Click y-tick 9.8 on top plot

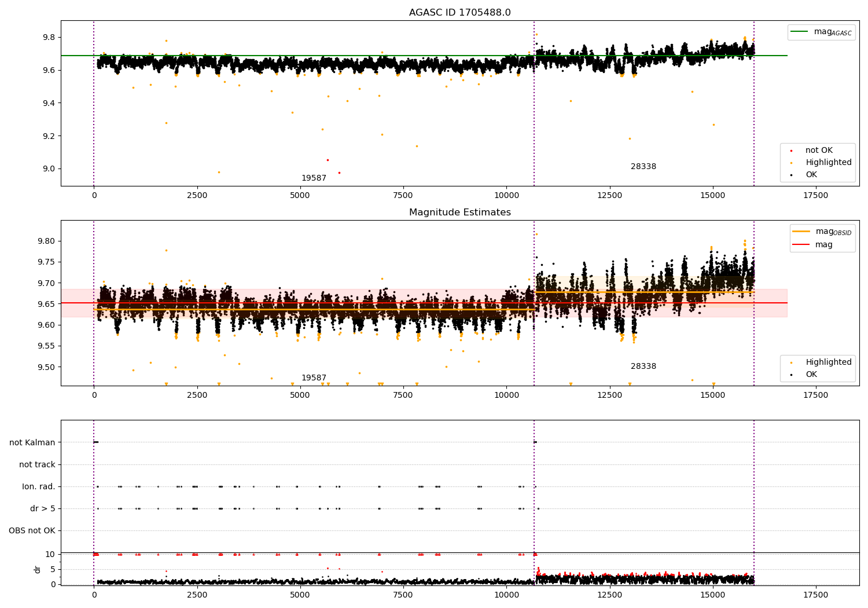point(49,38)
